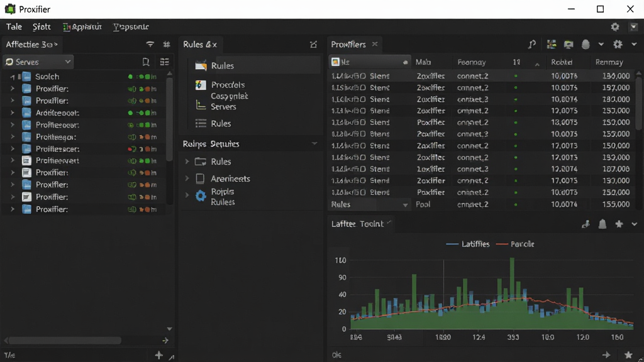Screen dimensions: 644x362
Task: Click the scroll-down arrow in the left panel
Action: (170, 329)
